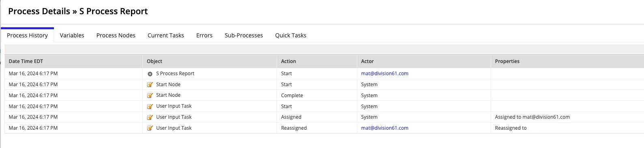Open mat@division61.com link in S Process Report row

click(384, 74)
